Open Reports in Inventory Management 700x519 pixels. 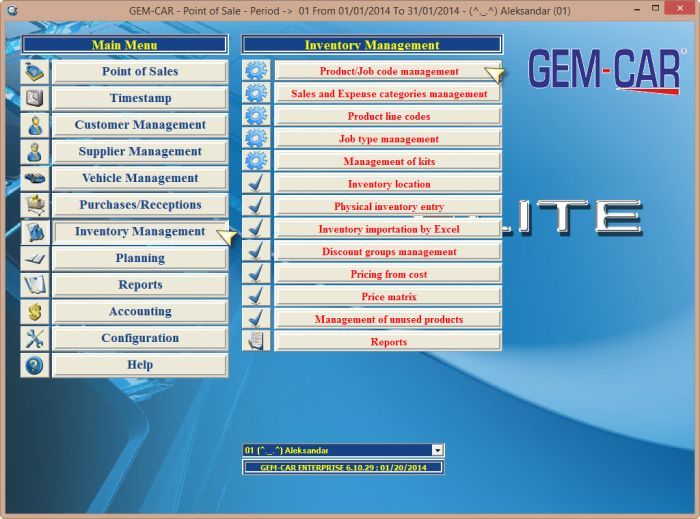point(388,341)
